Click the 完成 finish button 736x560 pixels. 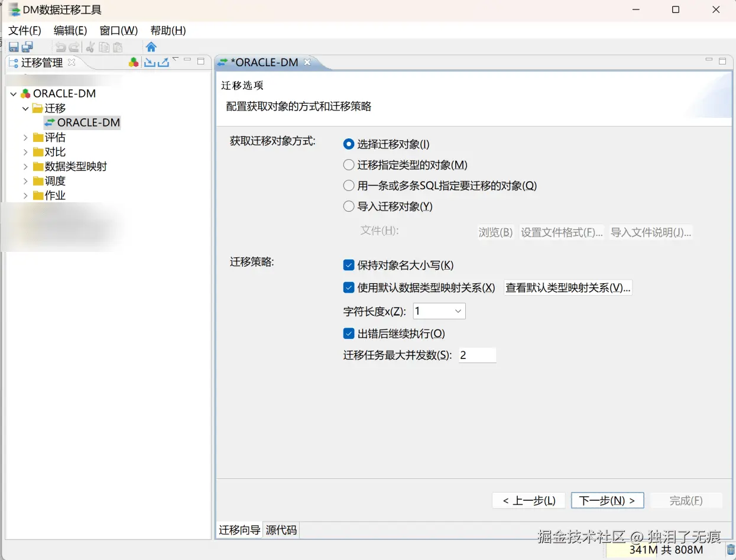tap(686, 501)
